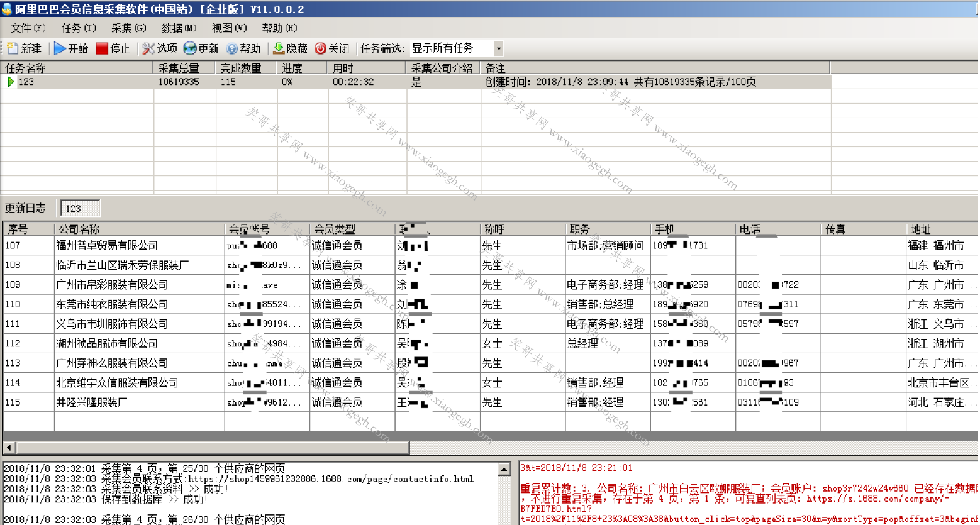Viewport: 980px width, 525px height.
Task: Select row 广州市帛彩服装有限公司
Action: click(491, 284)
